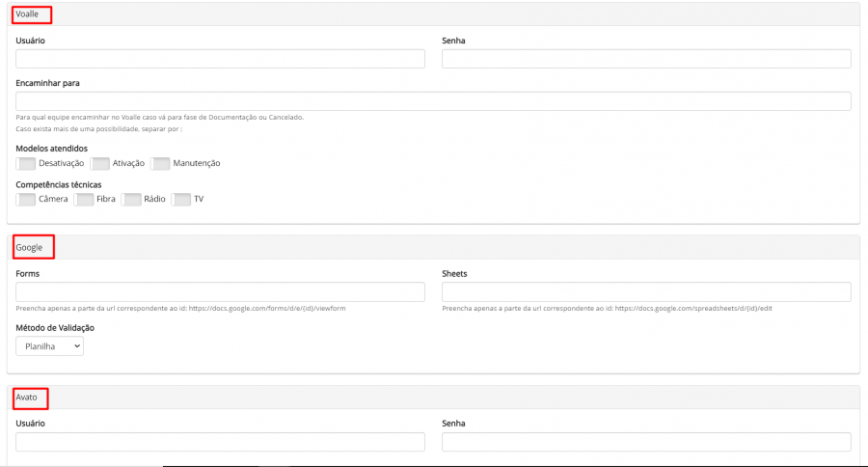Select the Google Forms id field
The image size is (868, 467).
[220, 291]
